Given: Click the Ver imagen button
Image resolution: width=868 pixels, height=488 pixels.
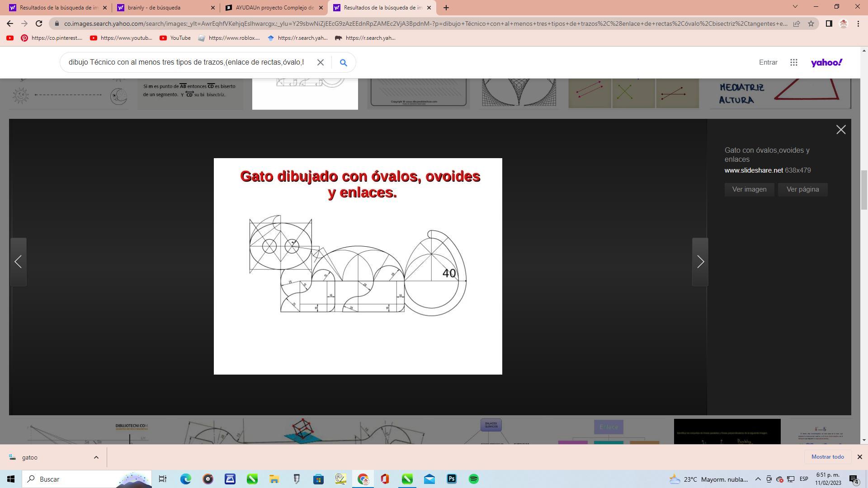Looking at the screenshot, I should (x=749, y=189).
